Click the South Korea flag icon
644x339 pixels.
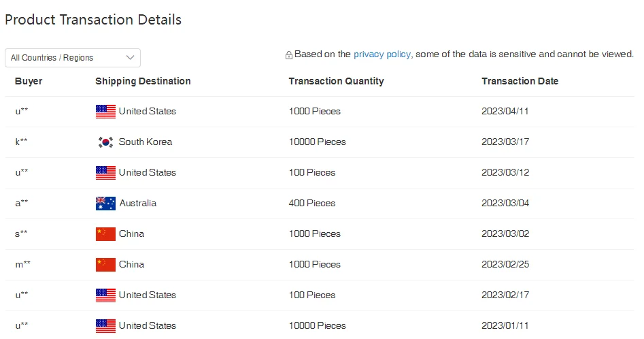[x=105, y=142]
